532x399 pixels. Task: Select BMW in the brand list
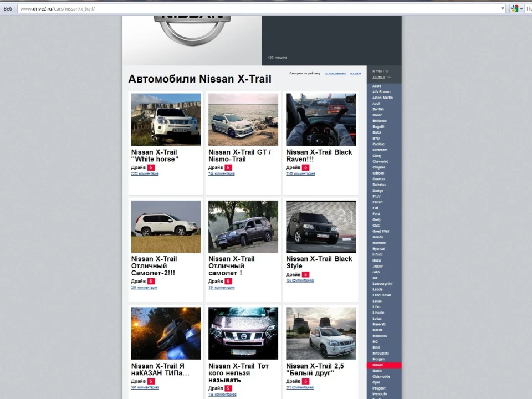[377, 115]
